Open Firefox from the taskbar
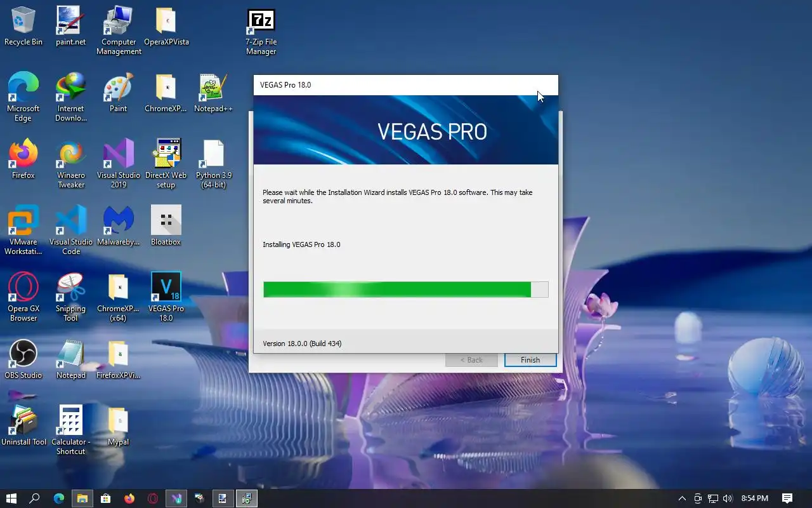 tap(129, 498)
